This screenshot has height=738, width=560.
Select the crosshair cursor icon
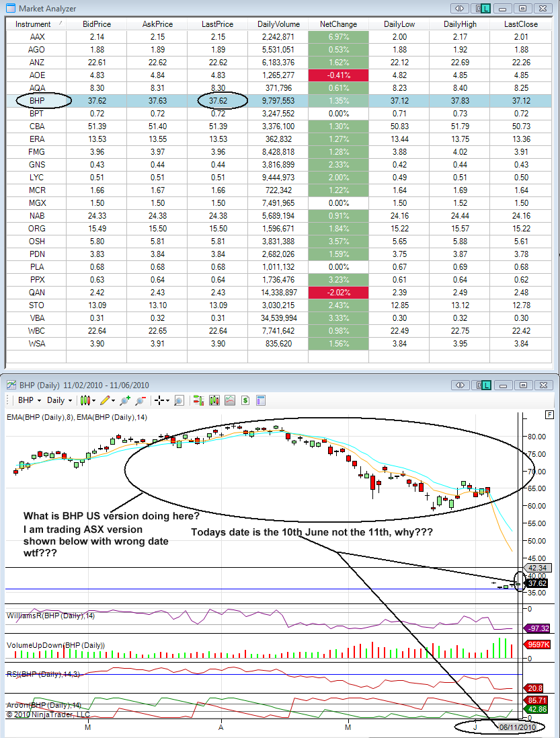click(x=159, y=400)
